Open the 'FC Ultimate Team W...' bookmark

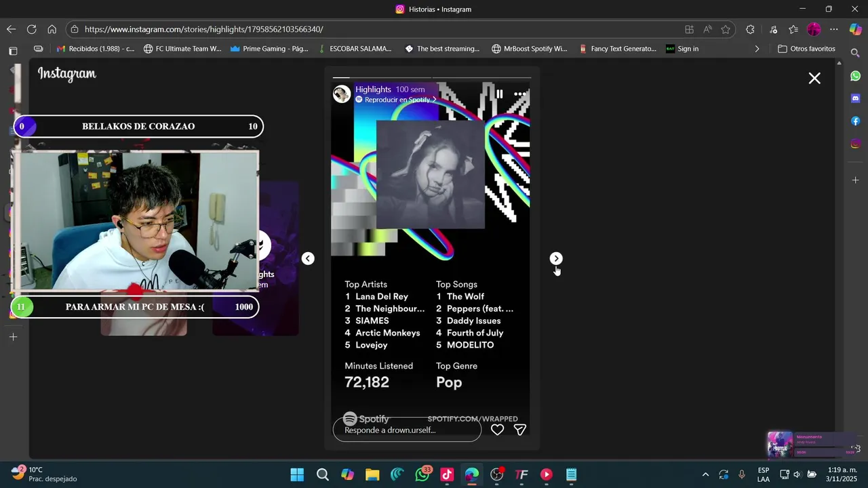pyautogui.click(x=182, y=49)
